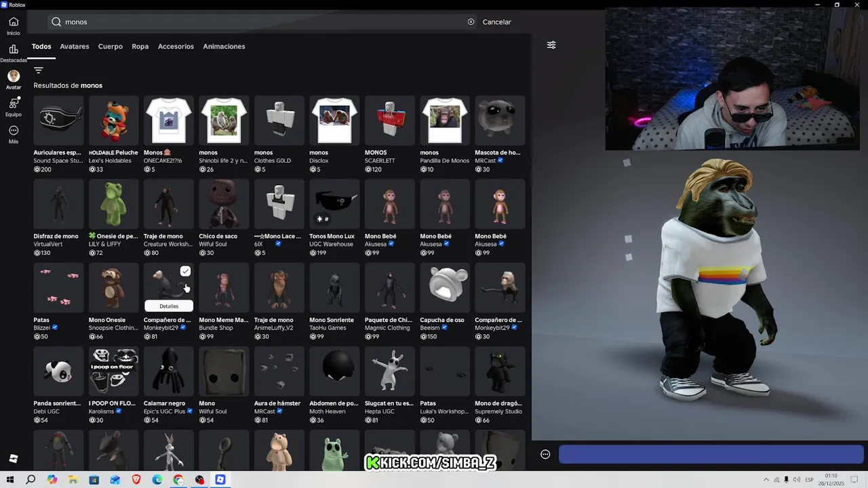Open Brave browser from taskbar
The width and height of the screenshot is (868, 488).
(136, 480)
